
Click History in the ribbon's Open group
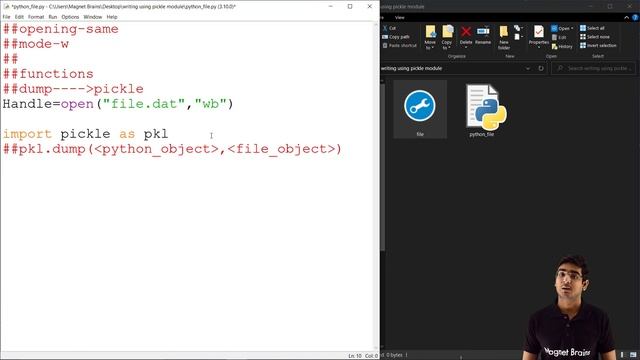click(562, 47)
